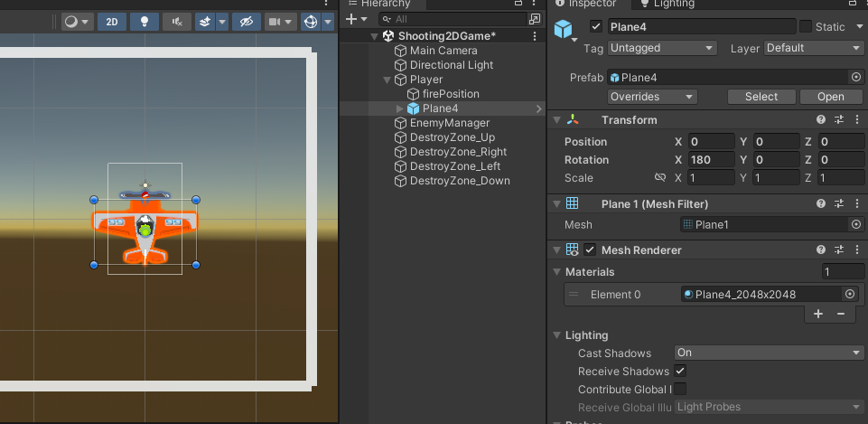Open Cast Shadows dropdown
This screenshot has width=868, height=424.
click(769, 353)
